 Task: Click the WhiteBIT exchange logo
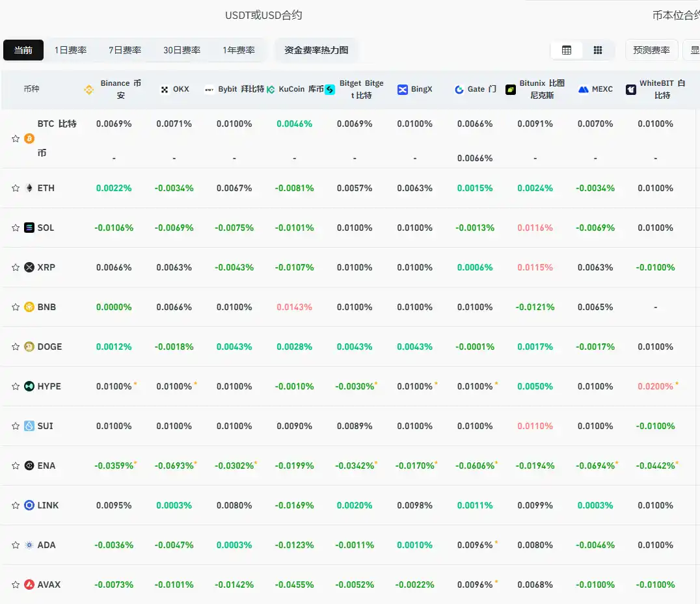pos(630,89)
